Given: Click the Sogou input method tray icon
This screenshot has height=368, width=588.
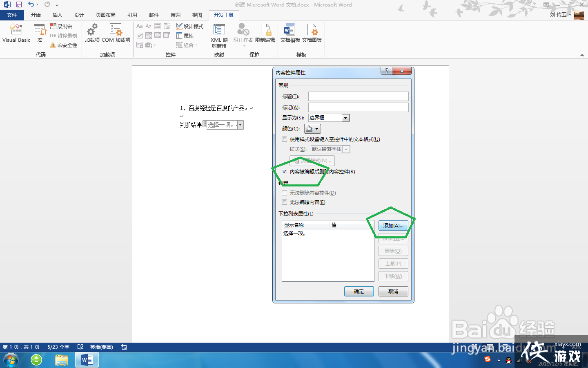Looking at the screenshot, I should click(x=487, y=360).
